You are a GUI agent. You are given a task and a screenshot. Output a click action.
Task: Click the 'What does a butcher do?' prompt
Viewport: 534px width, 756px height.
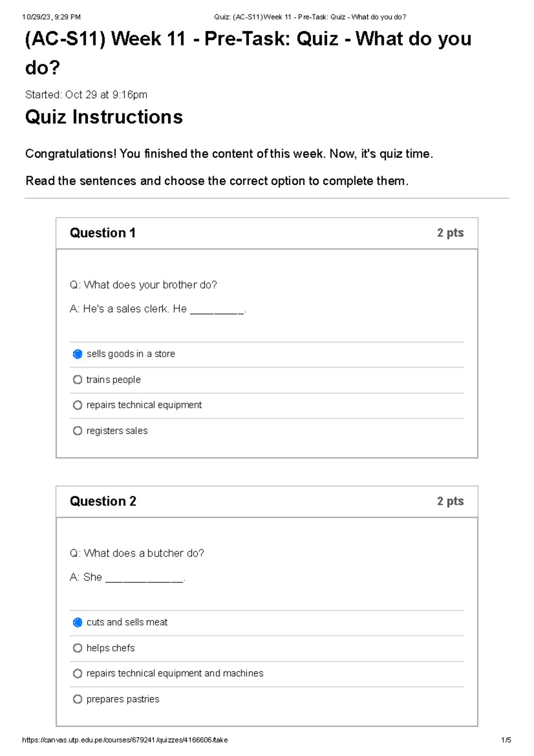click(137, 553)
